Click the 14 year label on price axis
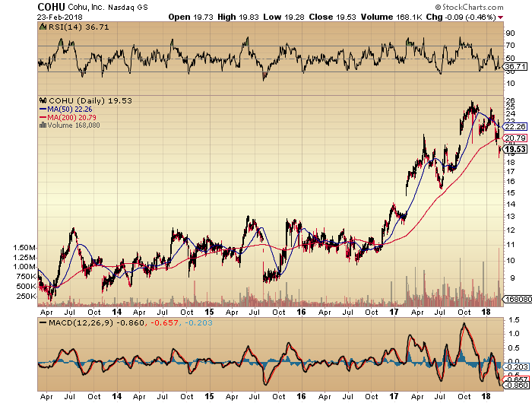 [117, 312]
